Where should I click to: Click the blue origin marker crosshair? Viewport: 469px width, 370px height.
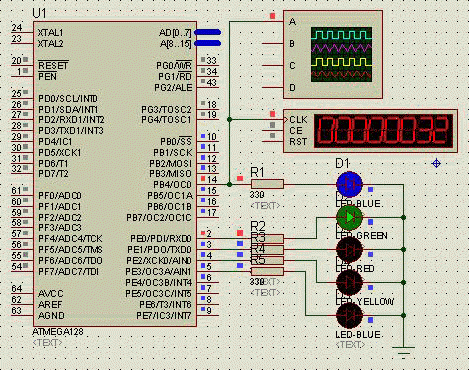coord(436,163)
